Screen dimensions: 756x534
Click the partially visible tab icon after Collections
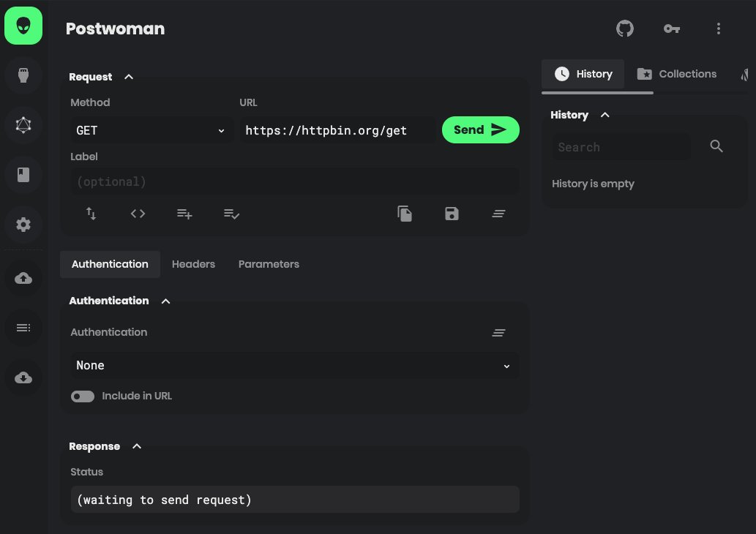pyautogui.click(x=746, y=74)
